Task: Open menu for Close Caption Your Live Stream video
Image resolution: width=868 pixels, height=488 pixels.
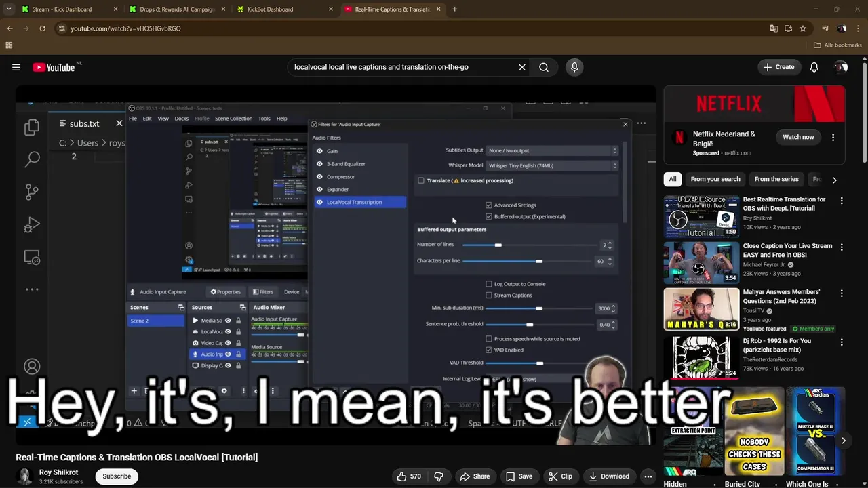Action: pyautogui.click(x=842, y=247)
